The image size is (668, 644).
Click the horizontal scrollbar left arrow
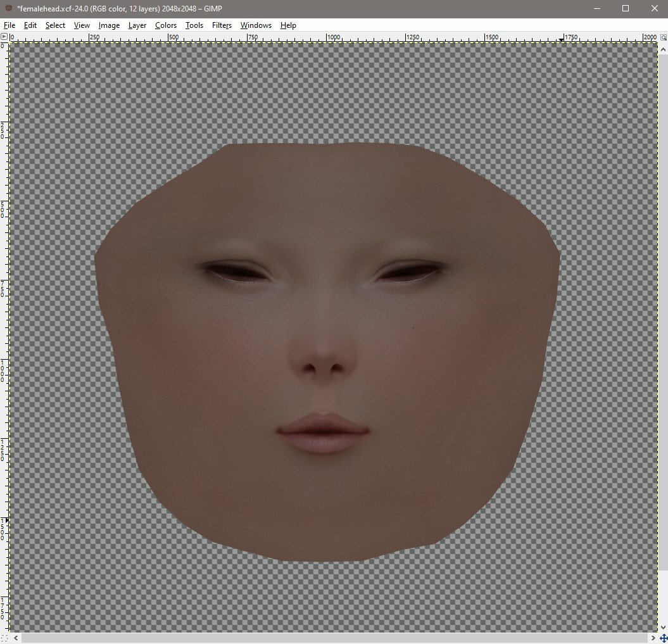[x=16, y=638]
